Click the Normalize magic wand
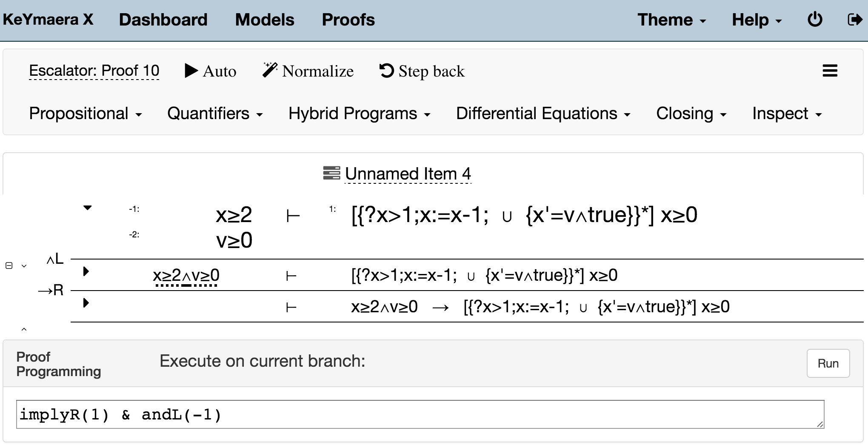The width and height of the screenshot is (868, 445). click(x=270, y=70)
